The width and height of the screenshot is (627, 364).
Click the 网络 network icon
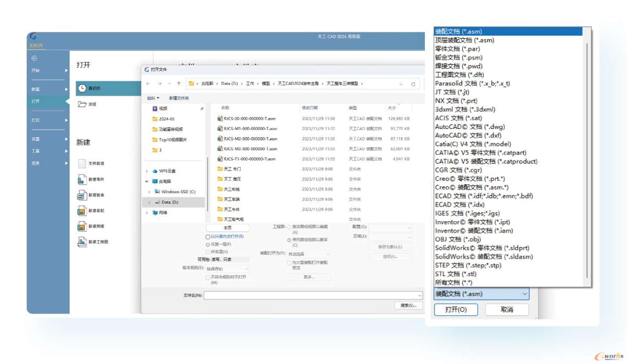155,212
